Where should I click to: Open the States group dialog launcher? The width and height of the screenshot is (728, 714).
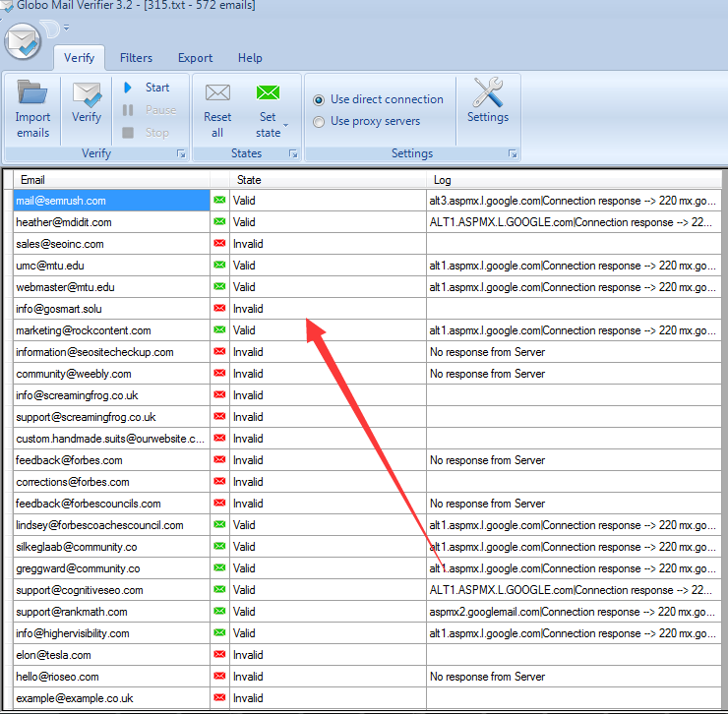(293, 154)
